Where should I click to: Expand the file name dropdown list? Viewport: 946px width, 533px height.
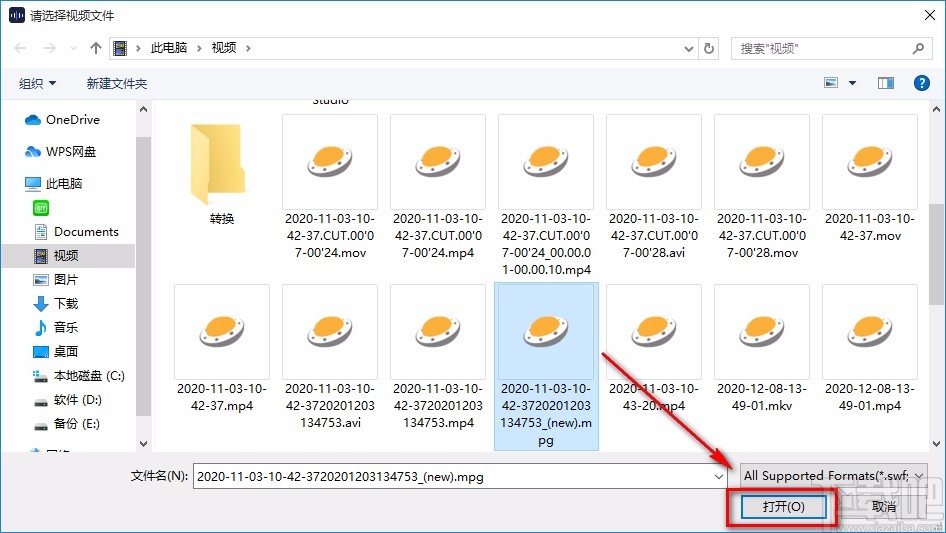(x=719, y=477)
